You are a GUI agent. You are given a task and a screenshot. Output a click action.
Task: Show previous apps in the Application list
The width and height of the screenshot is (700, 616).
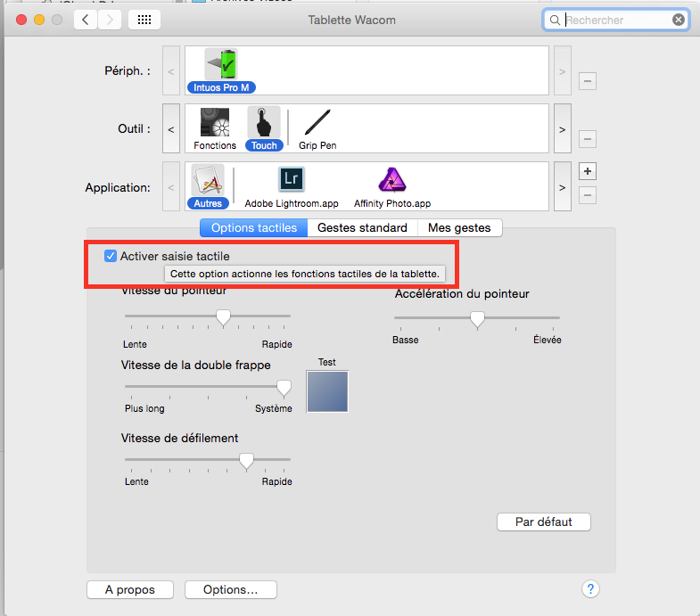pyautogui.click(x=171, y=186)
